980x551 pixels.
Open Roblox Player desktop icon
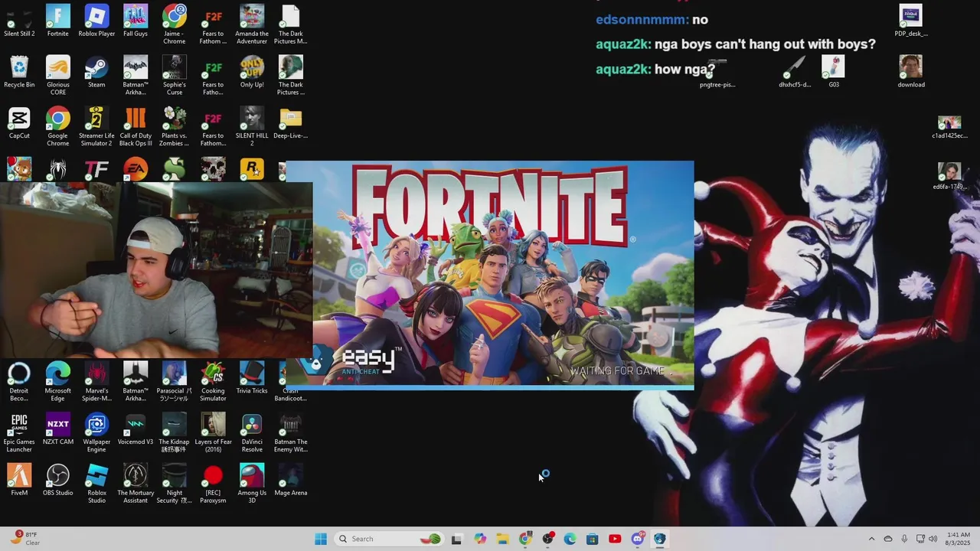coord(96,21)
